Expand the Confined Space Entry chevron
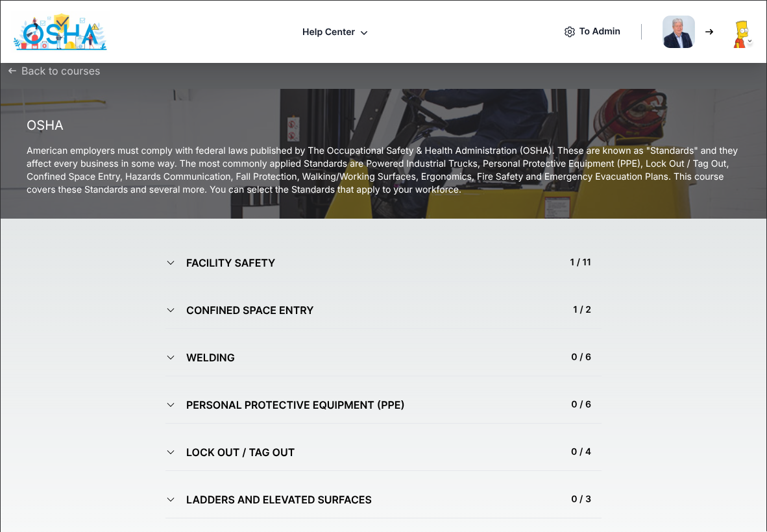The height and width of the screenshot is (532, 767). (x=171, y=310)
